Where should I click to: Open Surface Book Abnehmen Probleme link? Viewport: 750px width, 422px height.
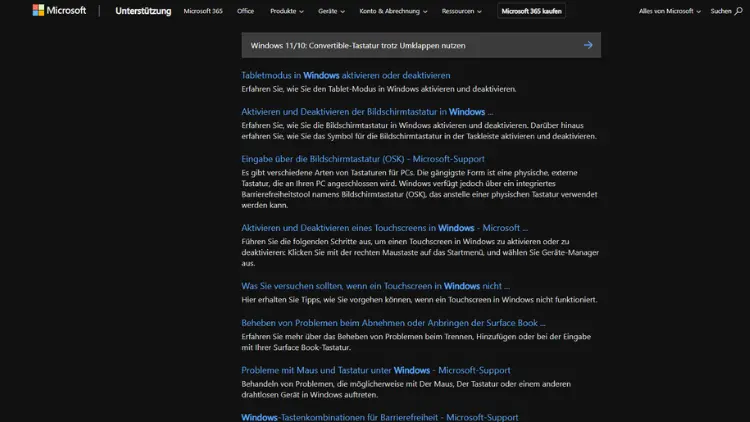393,323
